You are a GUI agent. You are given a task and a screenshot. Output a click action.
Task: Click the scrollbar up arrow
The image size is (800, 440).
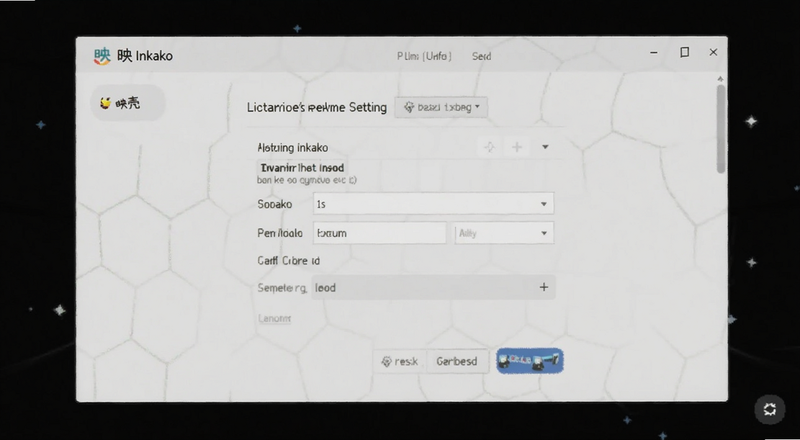720,79
